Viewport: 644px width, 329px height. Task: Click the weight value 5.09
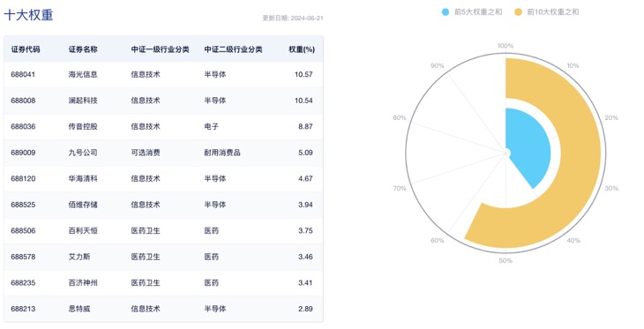[305, 153]
